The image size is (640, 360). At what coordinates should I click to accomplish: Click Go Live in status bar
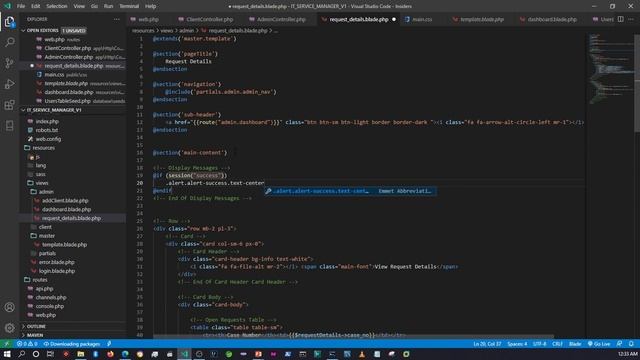(x=599, y=344)
